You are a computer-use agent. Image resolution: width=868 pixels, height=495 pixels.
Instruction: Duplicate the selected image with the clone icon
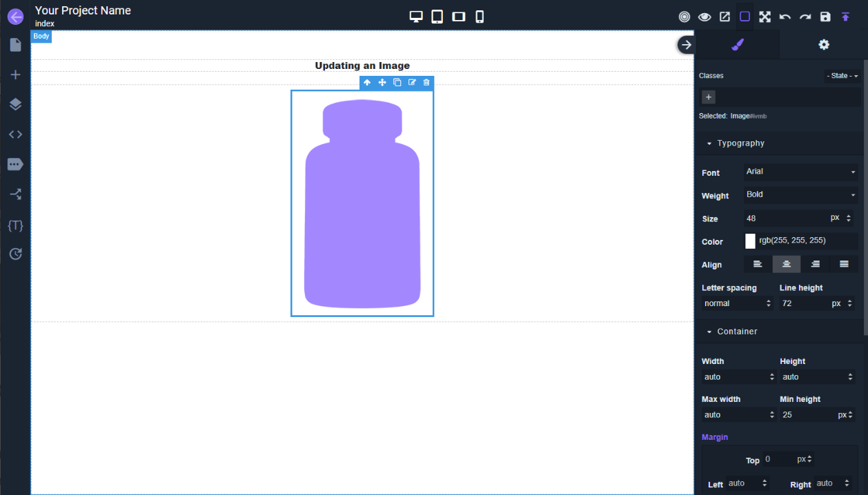coord(397,83)
